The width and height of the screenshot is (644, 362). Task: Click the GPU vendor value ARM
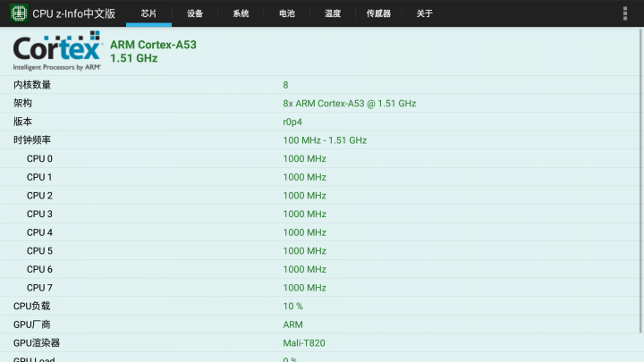[292, 324]
